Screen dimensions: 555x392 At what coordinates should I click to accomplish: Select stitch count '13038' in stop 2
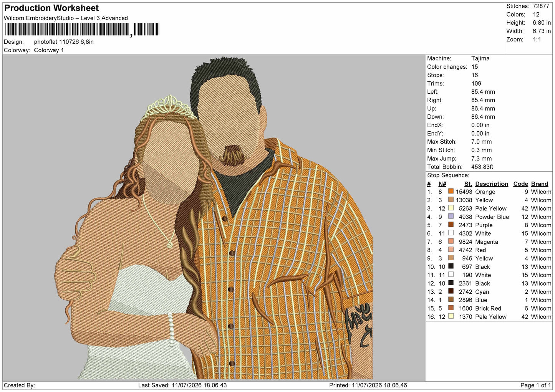pos(464,200)
